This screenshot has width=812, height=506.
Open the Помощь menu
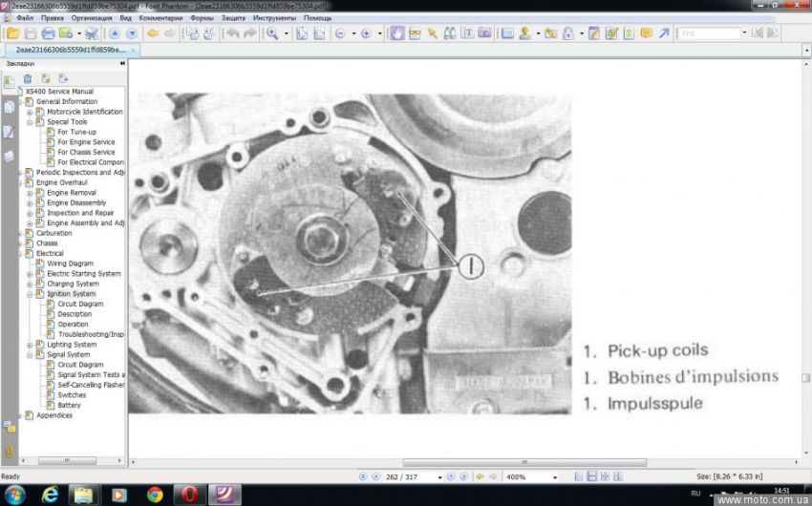[x=317, y=18]
